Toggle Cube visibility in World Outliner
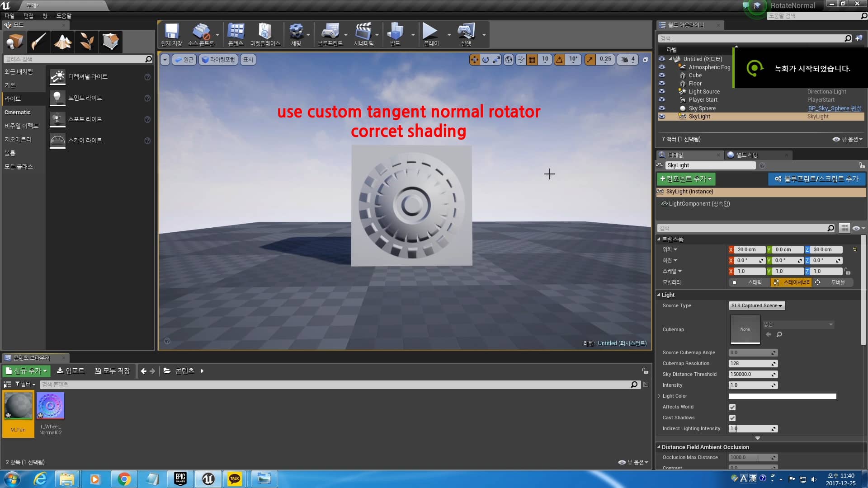The height and width of the screenshot is (488, 868). [x=662, y=75]
